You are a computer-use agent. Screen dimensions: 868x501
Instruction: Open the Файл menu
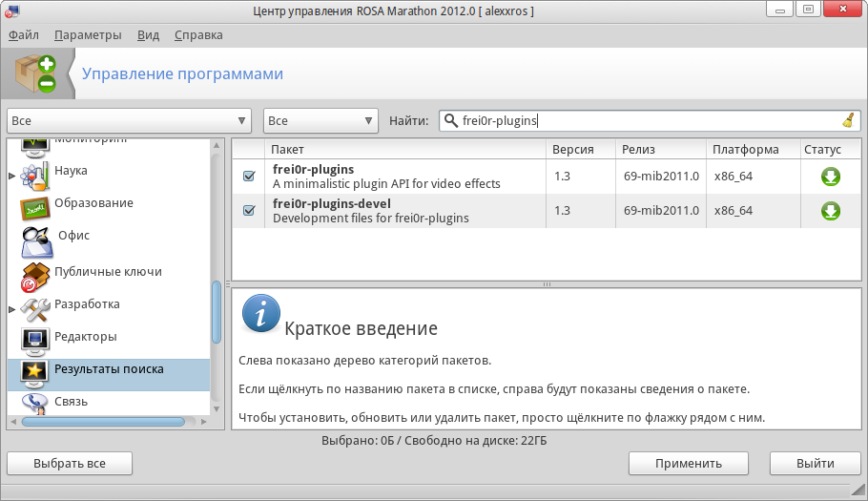(24, 35)
